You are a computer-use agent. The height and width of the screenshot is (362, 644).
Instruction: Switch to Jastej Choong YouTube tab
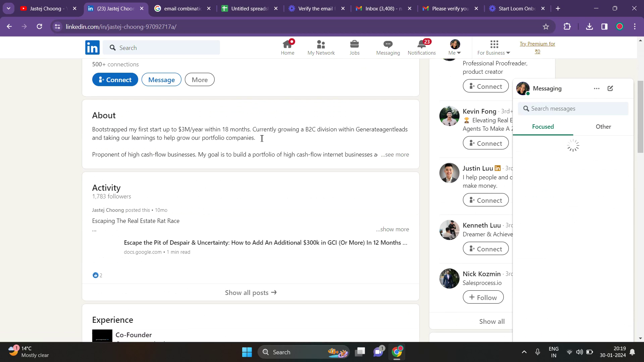(x=49, y=9)
